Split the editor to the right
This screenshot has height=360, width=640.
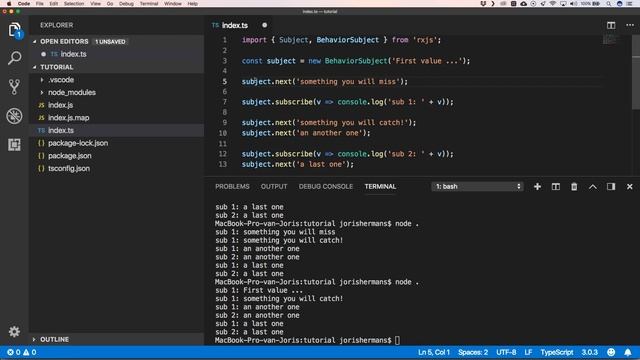click(x=611, y=25)
